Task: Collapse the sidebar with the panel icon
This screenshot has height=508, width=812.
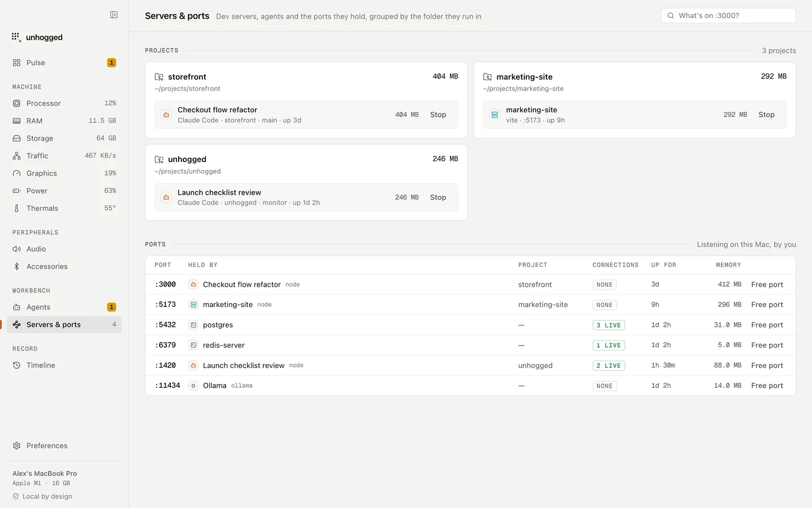Action: click(114, 15)
